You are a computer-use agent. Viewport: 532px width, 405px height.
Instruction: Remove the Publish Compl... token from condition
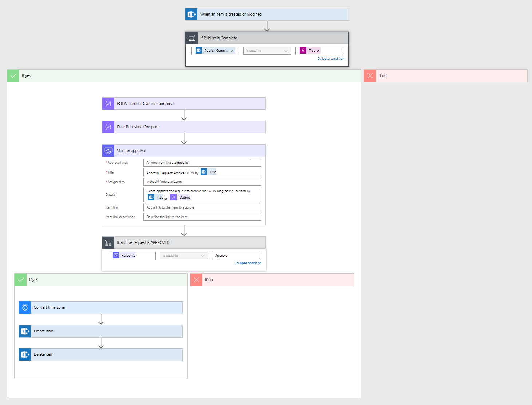click(232, 51)
